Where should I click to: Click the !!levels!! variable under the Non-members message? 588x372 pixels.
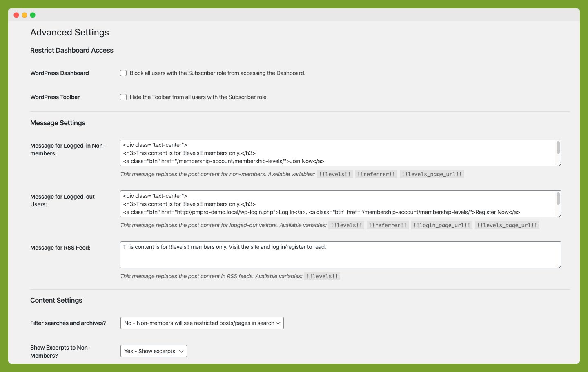pos(335,174)
